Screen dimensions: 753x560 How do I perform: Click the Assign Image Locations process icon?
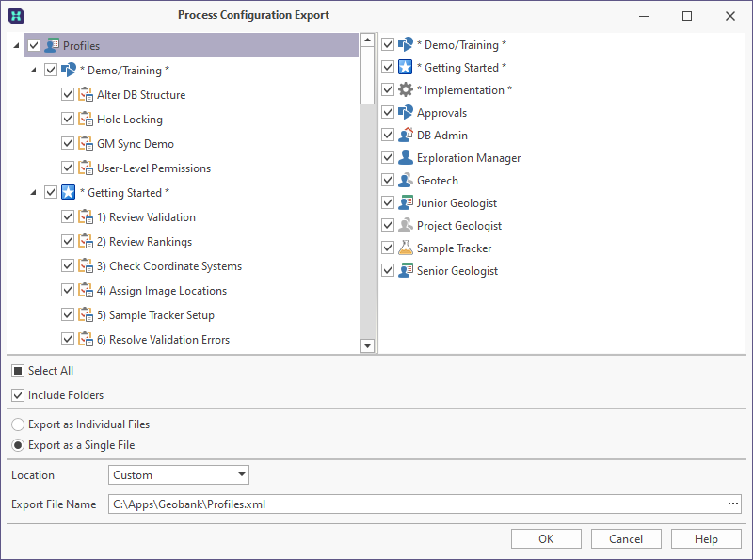(x=86, y=291)
